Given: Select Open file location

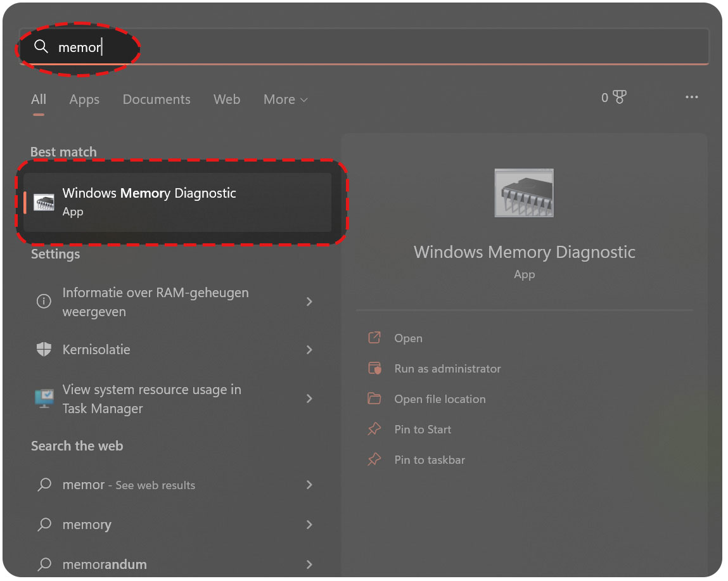Looking at the screenshot, I should click(440, 399).
